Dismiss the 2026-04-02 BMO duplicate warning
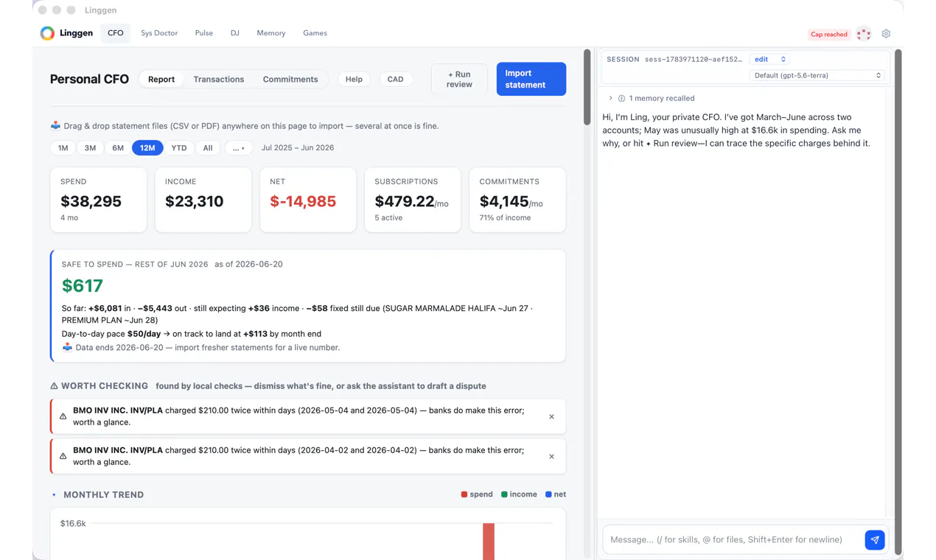The image size is (936, 560). [551, 457]
